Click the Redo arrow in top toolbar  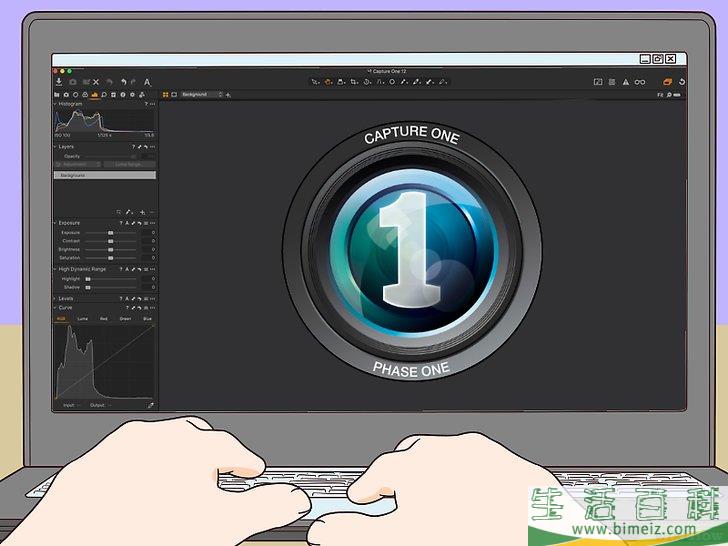pos(134,82)
